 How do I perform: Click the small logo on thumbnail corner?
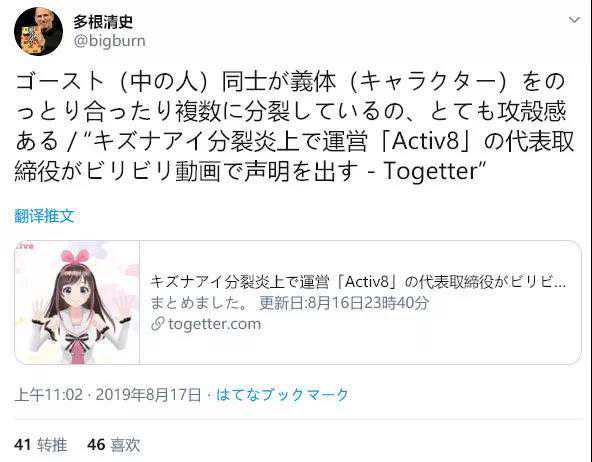(26, 246)
